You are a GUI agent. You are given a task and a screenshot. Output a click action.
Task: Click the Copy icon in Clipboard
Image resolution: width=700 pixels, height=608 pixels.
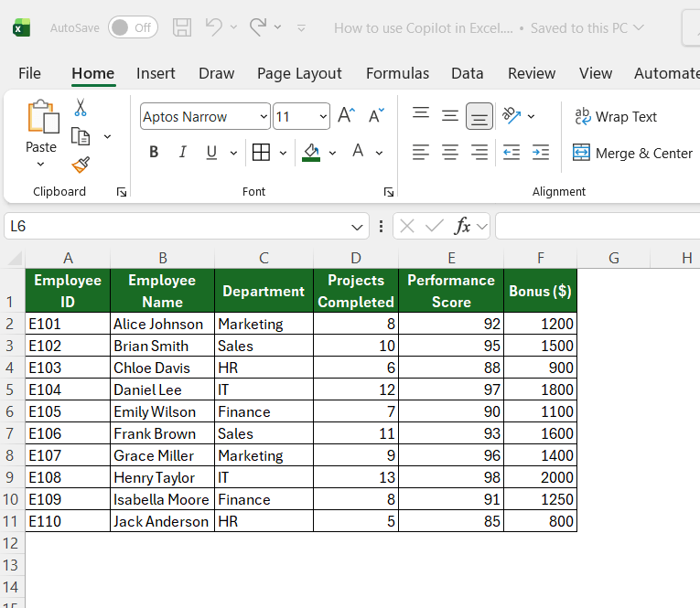click(81, 136)
